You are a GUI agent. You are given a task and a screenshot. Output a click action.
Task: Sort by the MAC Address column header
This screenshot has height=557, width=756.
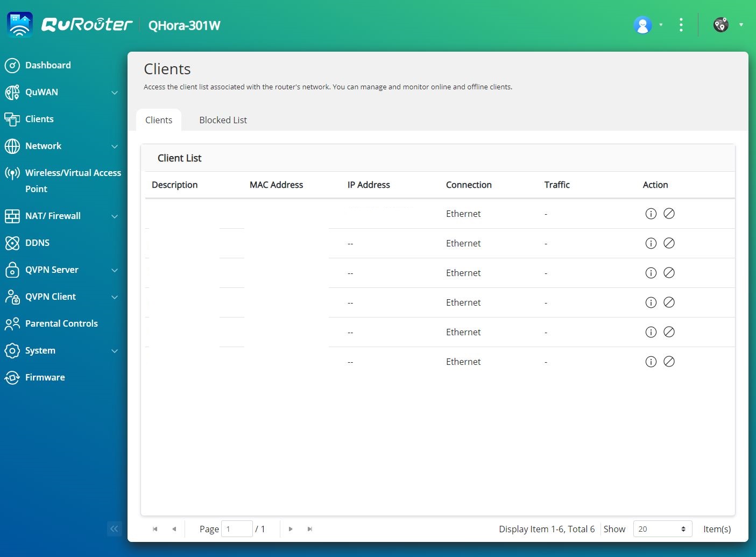277,185
